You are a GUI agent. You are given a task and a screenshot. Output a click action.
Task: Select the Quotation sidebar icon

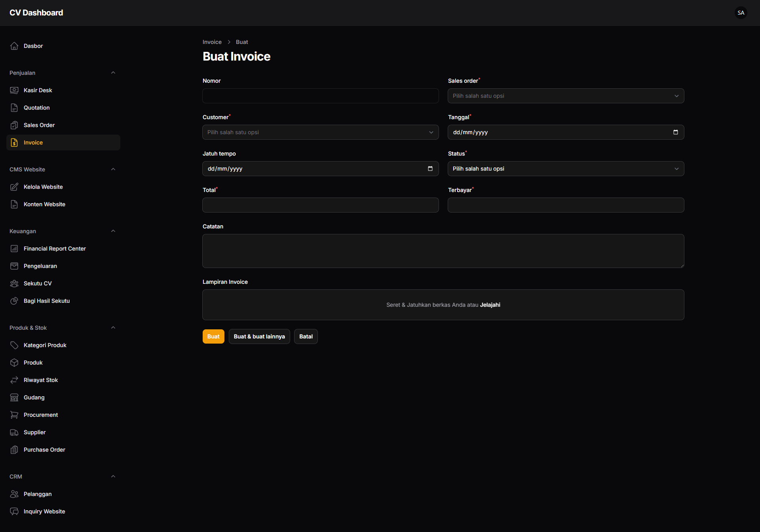[14, 107]
